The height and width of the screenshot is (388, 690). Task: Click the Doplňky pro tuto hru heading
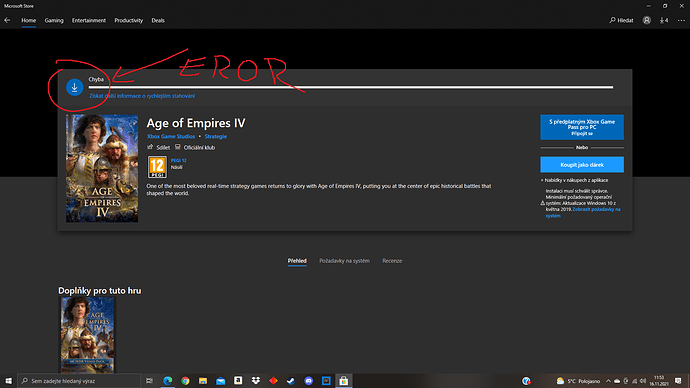point(100,290)
